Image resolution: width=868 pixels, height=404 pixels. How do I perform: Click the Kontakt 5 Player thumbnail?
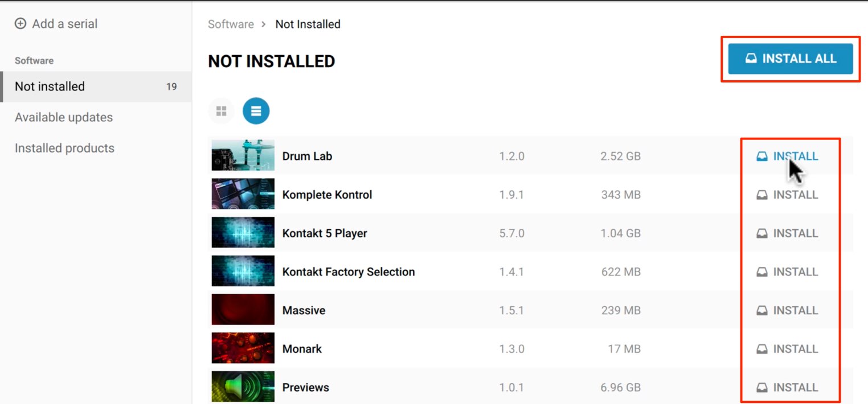tap(243, 233)
